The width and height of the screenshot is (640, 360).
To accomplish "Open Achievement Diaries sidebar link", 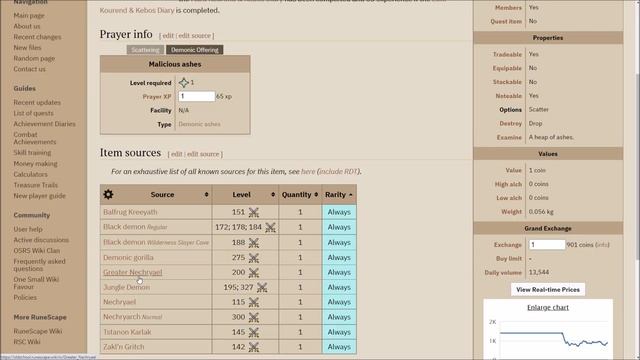I will (x=44, y=124).
